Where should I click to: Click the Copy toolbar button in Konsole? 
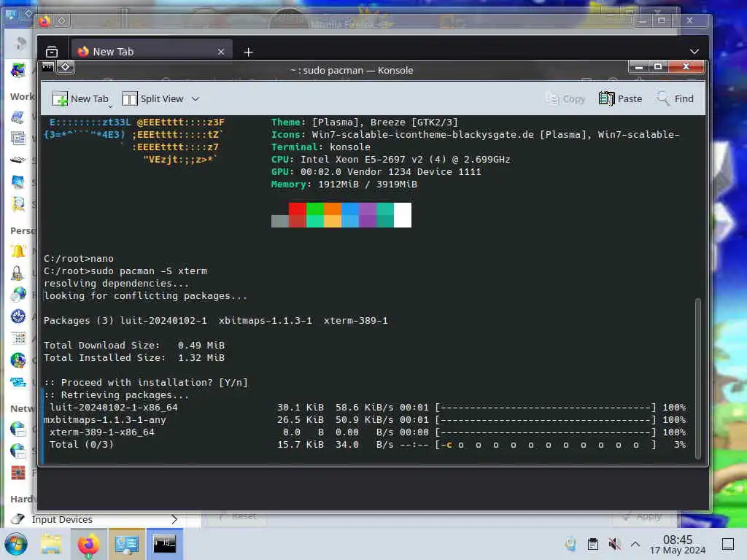click(565, 98)
